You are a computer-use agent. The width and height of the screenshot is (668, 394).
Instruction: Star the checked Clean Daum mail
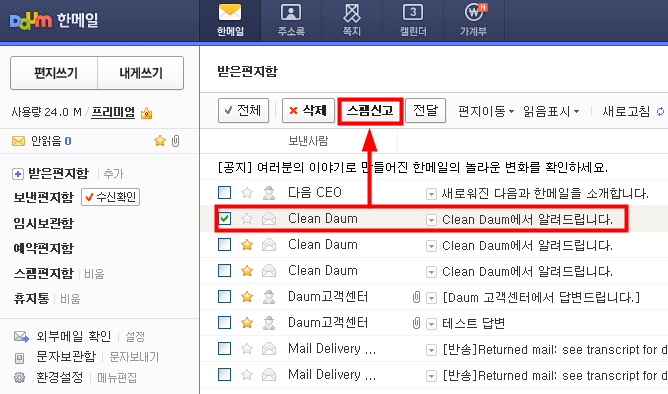coord(247,219)
